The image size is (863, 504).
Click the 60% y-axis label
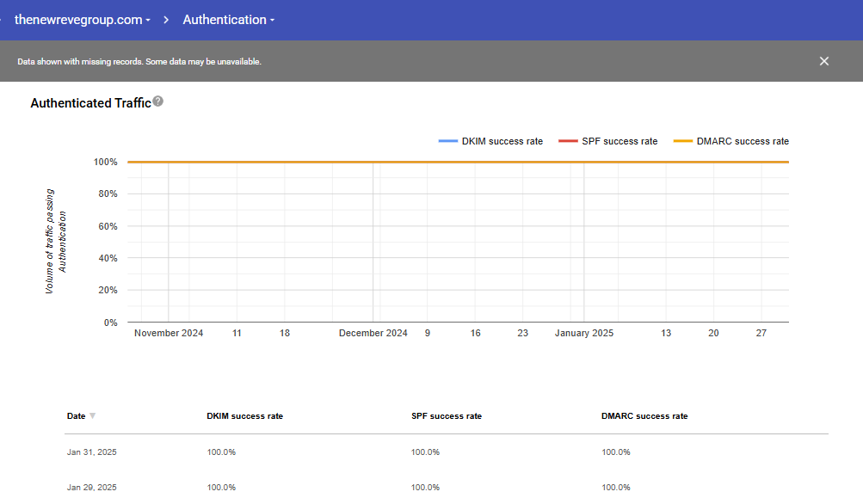pyautogui.click(x=108, y=226)
